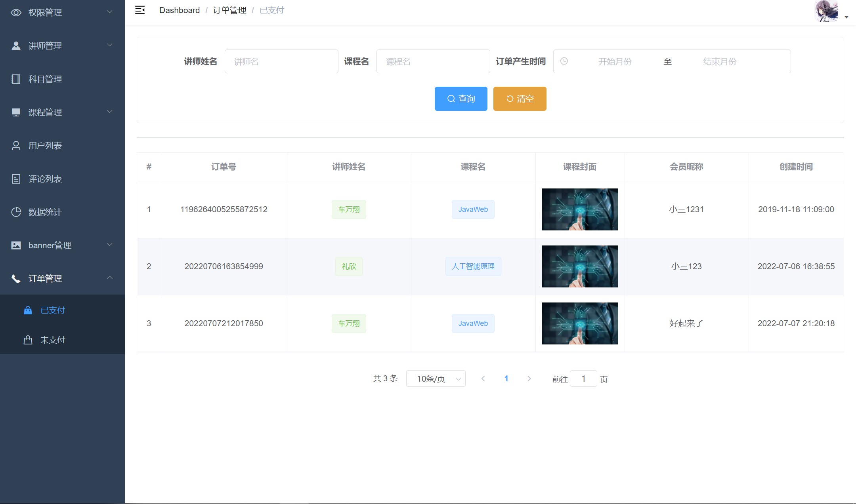Click the 讲师名 input field
This screenshot has height=504, width=856.
(x=281, y=61)
